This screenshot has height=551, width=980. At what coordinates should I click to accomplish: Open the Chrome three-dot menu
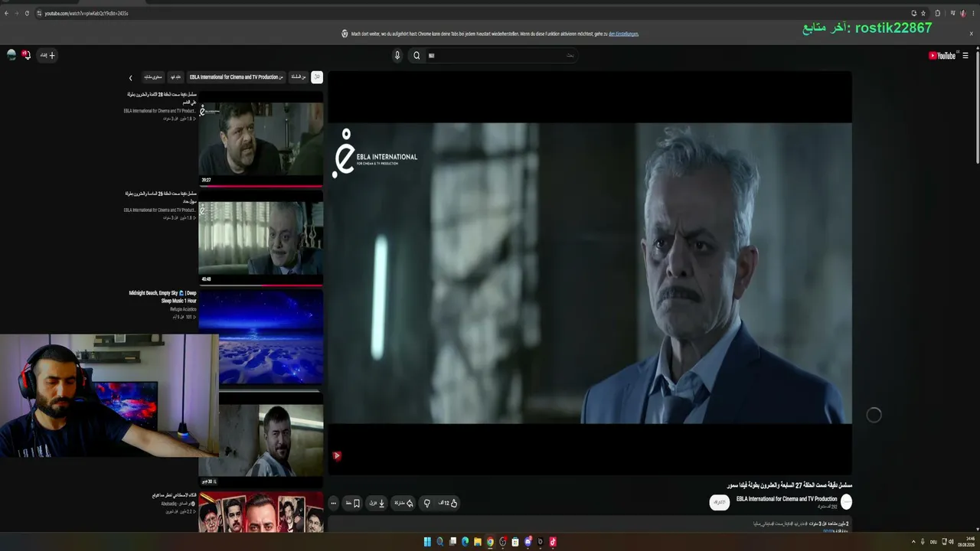pos(974,13)
